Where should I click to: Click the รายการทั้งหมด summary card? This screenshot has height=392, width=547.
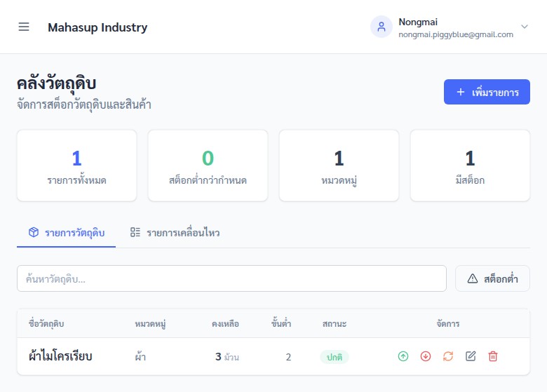click(x=76, y=165)
